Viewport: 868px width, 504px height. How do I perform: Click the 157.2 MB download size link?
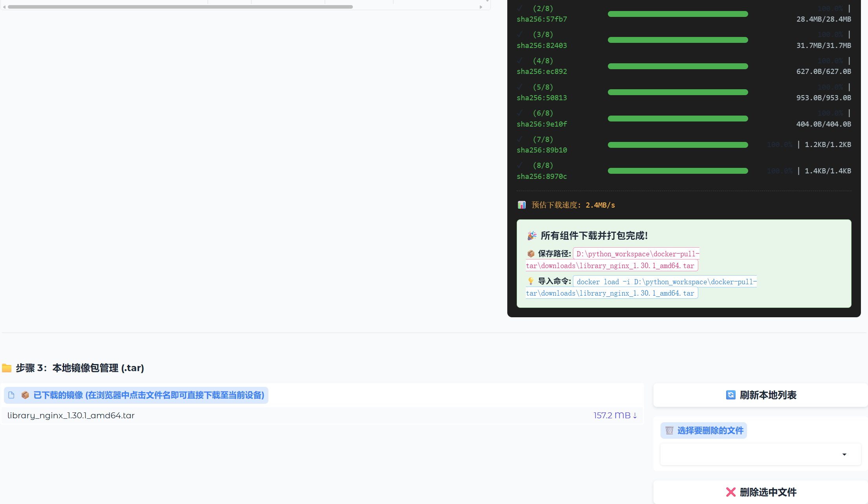(x=615, y=416)
